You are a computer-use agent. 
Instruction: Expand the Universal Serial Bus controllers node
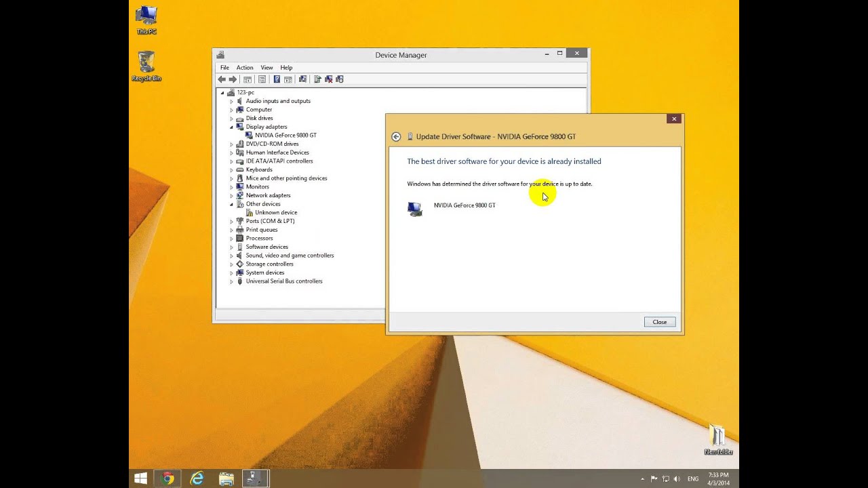(x=231, y=281)
